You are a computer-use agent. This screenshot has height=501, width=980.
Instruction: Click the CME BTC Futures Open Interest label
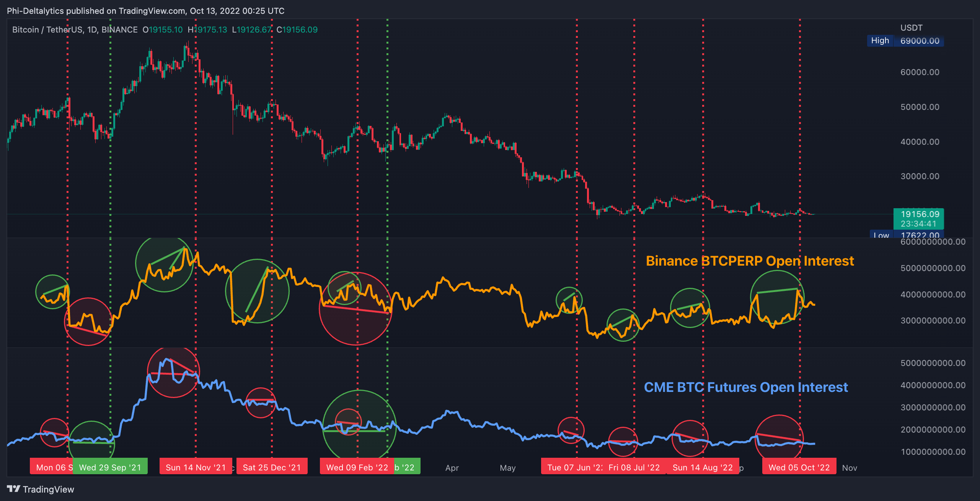tap(746, 387)
